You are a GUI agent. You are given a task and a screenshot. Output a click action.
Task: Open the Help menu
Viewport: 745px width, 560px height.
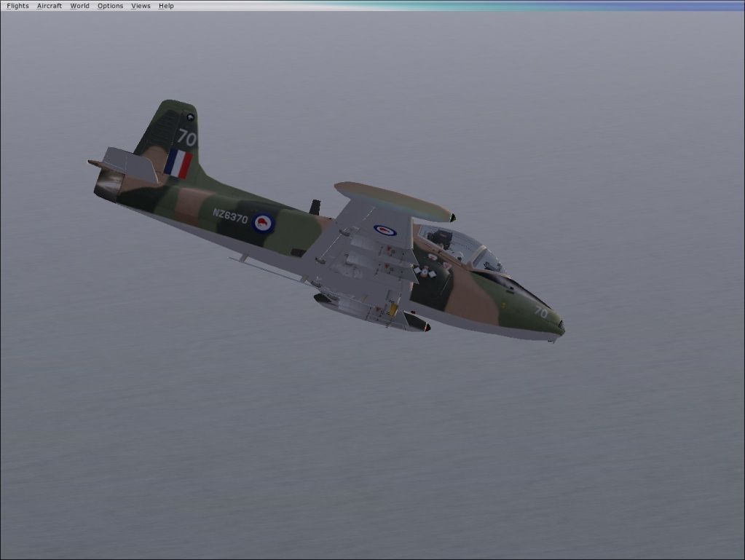166,6
